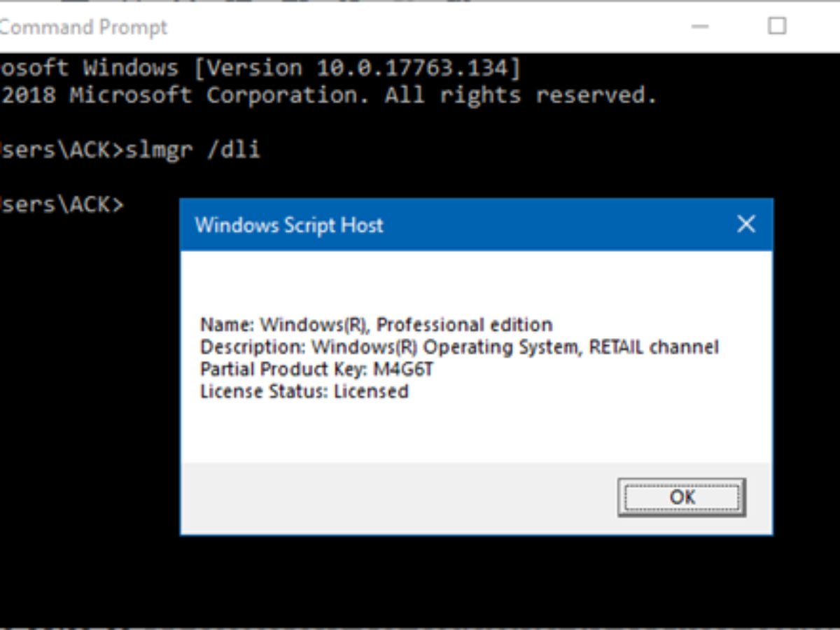
Task: Close the Windows Script Host dialog
Action: 746,225
